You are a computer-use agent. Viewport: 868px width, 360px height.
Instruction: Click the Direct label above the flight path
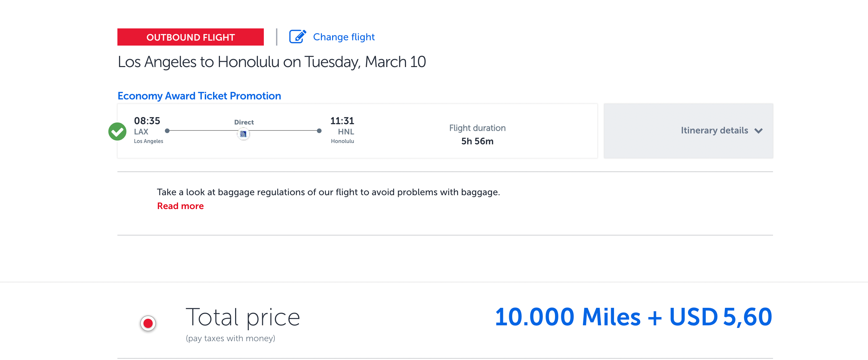click(x=244, y=122)
